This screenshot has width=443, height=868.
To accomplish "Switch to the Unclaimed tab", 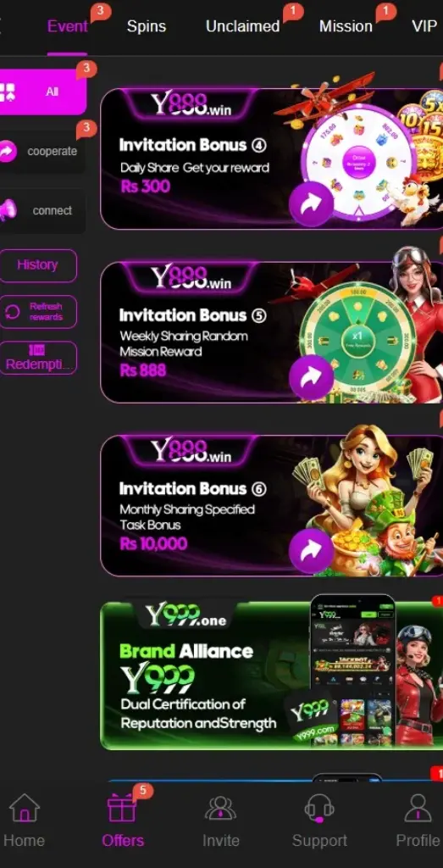I will (243, 26).
